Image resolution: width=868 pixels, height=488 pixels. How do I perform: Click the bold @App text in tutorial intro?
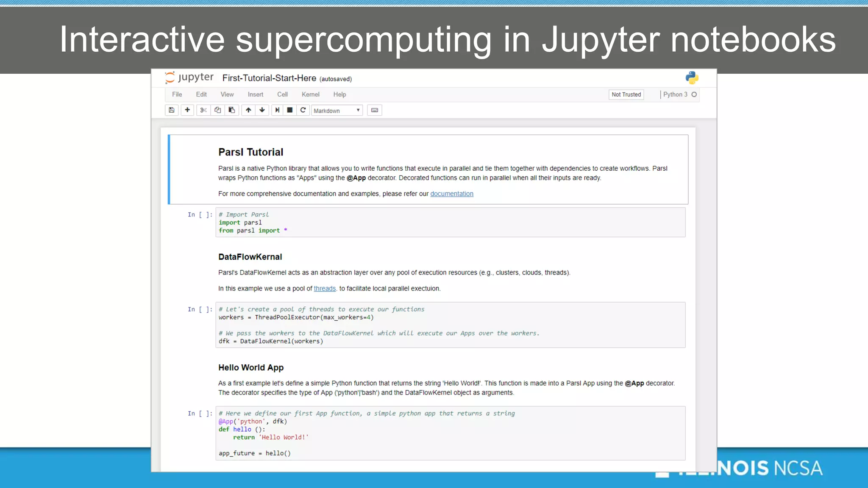tap(356, 178)
